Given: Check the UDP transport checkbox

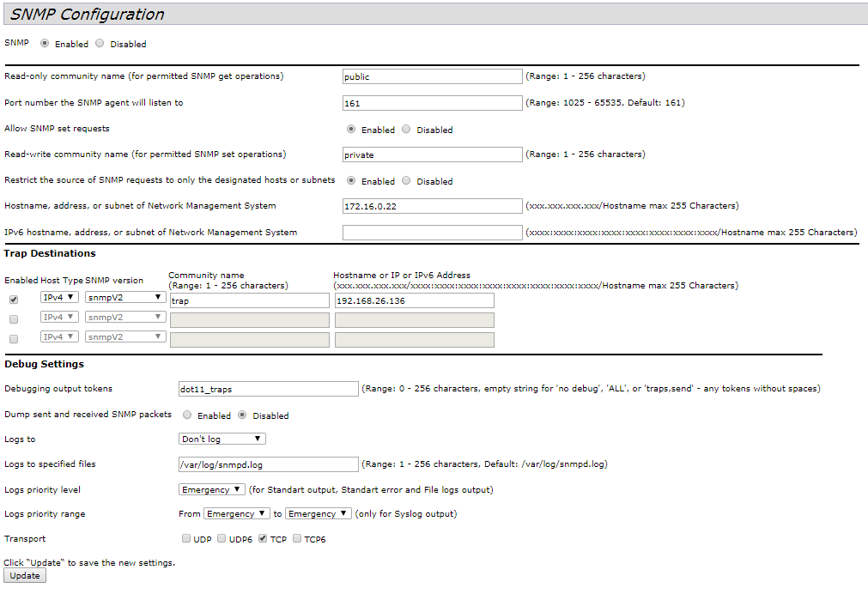Looking at the screenshot, I should 186,539.
